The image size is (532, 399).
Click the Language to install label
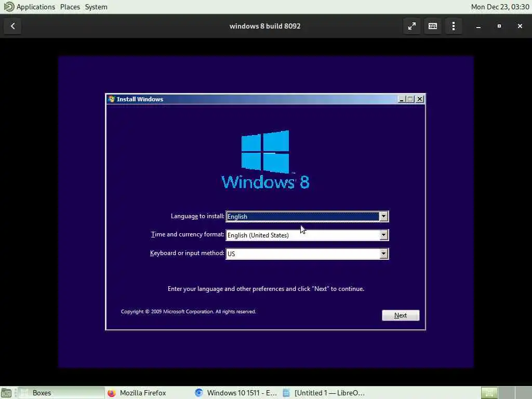coord(197,216)
